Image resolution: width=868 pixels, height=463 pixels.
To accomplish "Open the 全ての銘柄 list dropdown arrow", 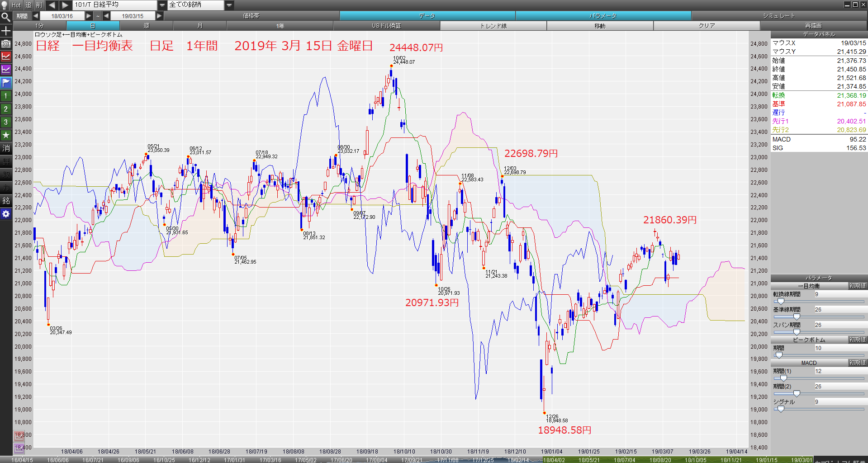I will (x=229, y=5).
